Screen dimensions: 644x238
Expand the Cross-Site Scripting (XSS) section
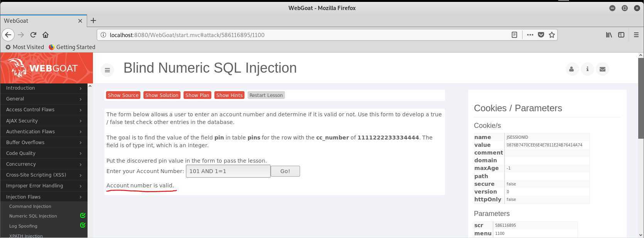pos(44,175)
